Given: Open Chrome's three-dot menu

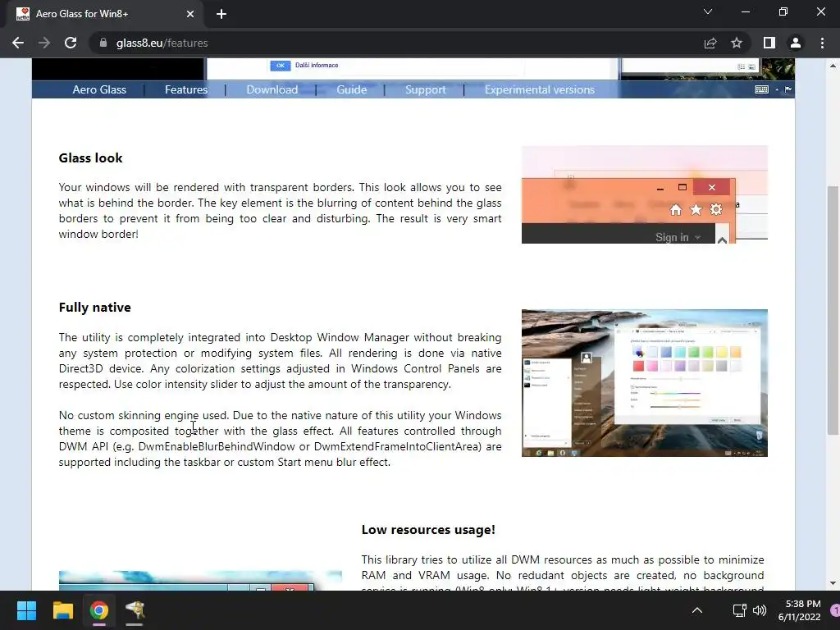Looking at the screenshot, I should pos(822,43).
